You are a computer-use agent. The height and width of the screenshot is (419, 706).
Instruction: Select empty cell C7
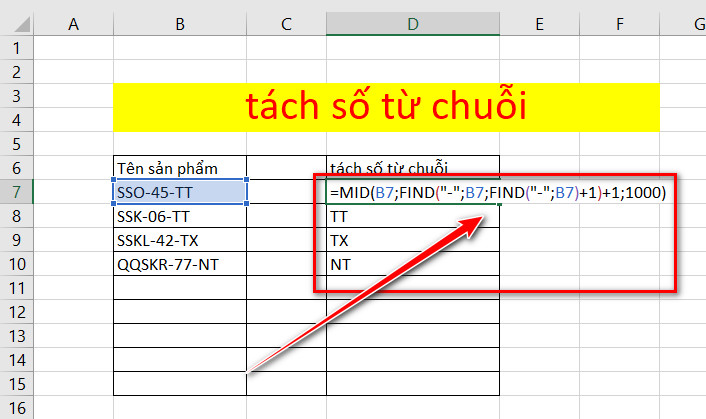(286, 192)
